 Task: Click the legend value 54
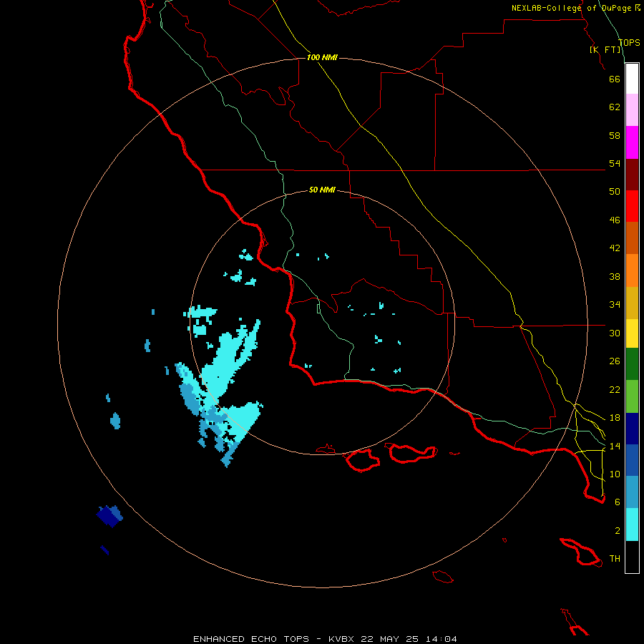615,163
